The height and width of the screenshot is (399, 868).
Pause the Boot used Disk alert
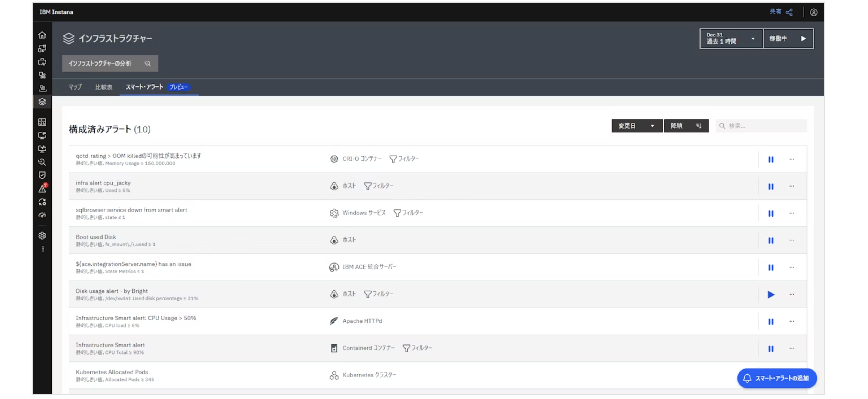(x=771, y=240)
